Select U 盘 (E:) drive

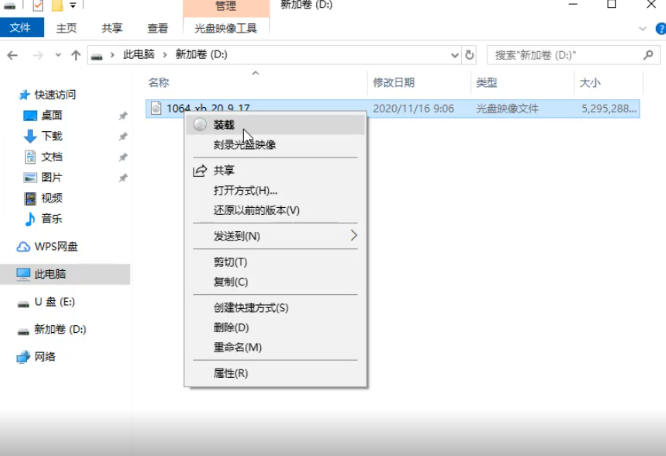(x=54, y=301)
